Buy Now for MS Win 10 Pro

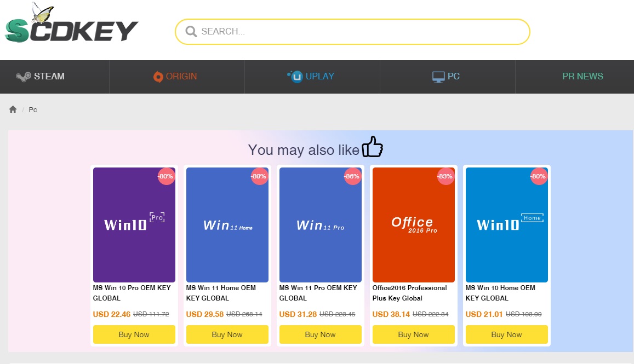pos(134,334)
